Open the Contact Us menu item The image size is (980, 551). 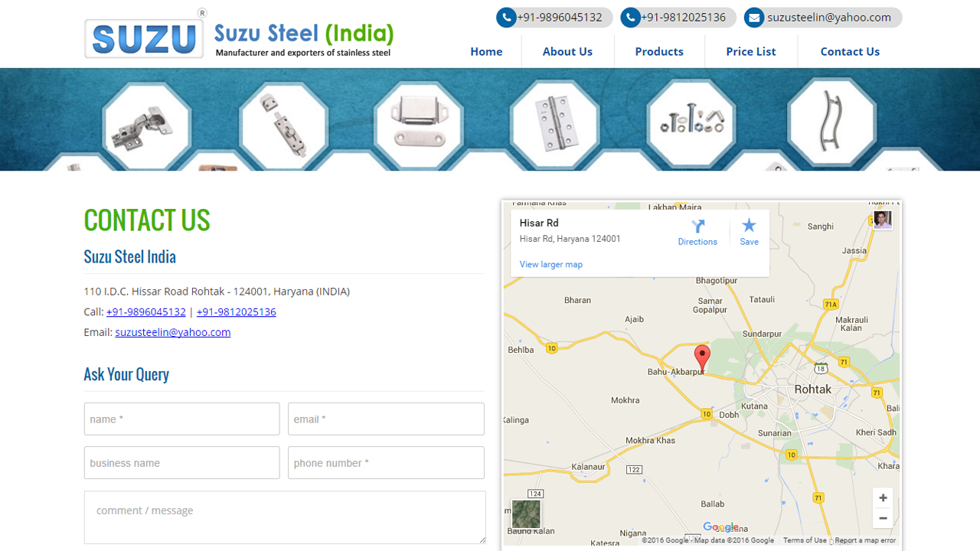pyautogui.click(x=850, y=51)
